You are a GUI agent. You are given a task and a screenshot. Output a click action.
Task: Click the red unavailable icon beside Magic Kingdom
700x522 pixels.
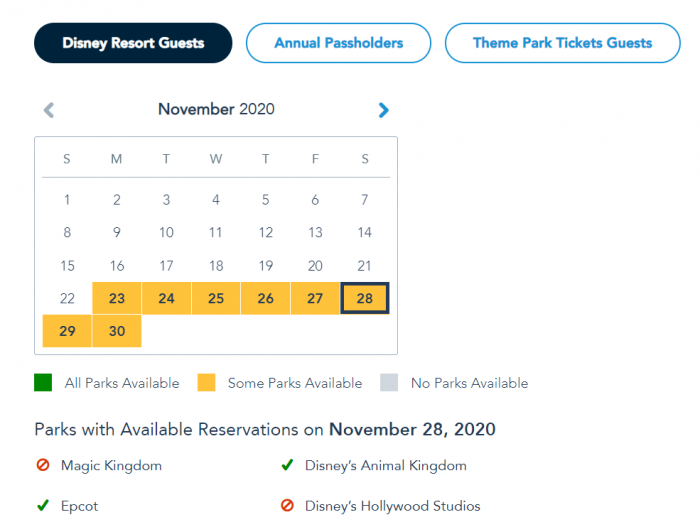point(43,466)
